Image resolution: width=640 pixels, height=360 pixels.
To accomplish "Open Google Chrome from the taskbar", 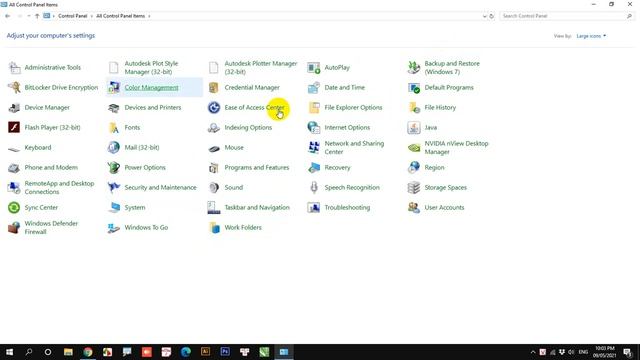I will point(88,352).
